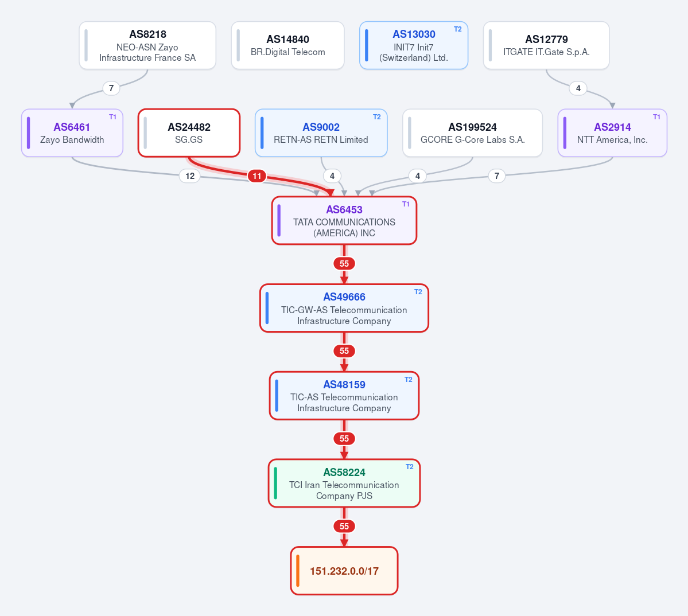Click the 55 badge above the prefix node
The width and height of the screenshot is (688, 616).
coord(344,526)
